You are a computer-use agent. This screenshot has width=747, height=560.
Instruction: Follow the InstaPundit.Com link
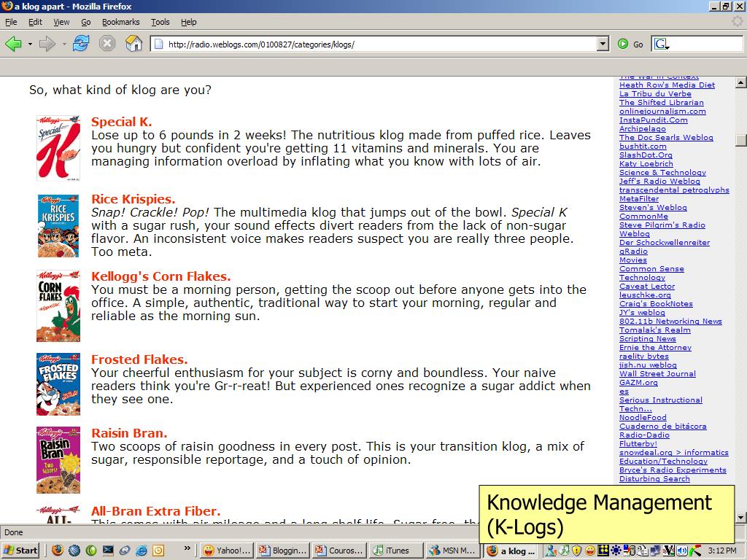coord(653,120)
